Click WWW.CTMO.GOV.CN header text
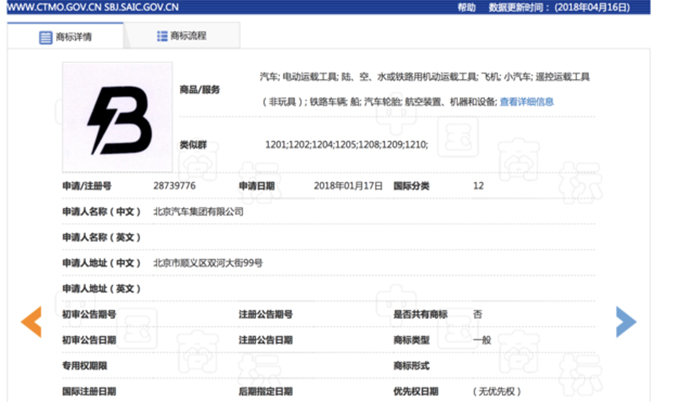Image resolution: width=680 pixels, height=402 pixels. pos(54,7)
